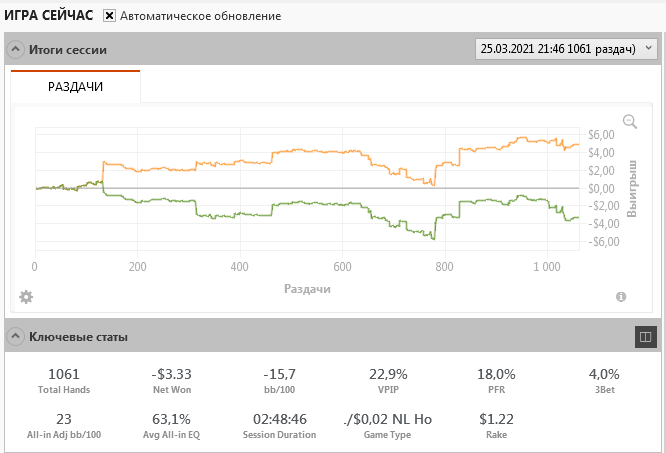Toggle the Автоматическое обновление checkbox
666x453 pixels.
tap(110, 16)
